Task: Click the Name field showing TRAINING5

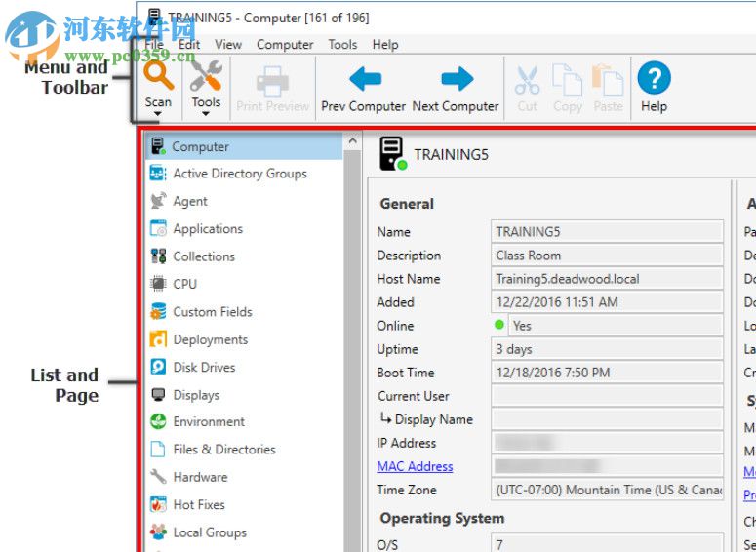Action: [607, 231]
